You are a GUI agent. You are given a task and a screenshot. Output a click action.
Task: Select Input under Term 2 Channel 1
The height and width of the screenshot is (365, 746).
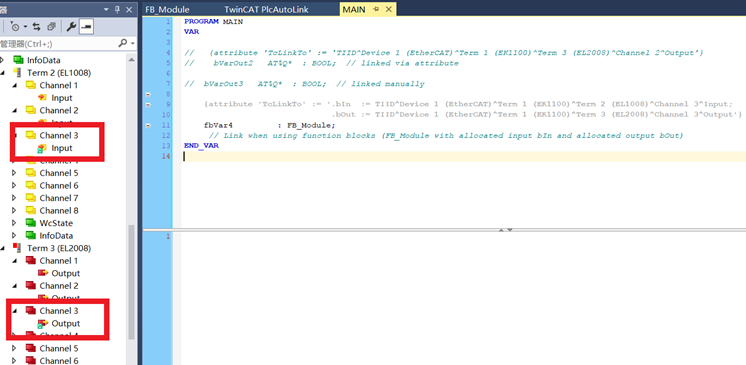pyautogui.click(x=62, y=98)
